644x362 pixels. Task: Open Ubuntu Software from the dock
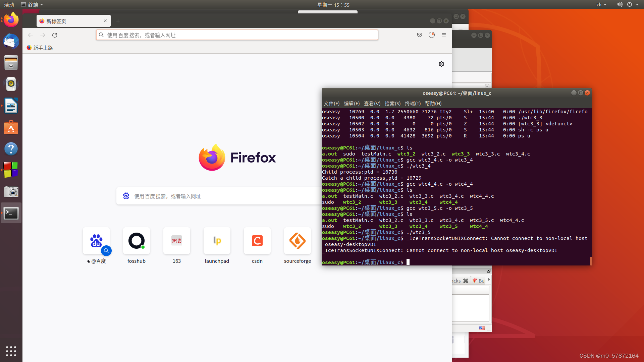[x=11, y=127]
